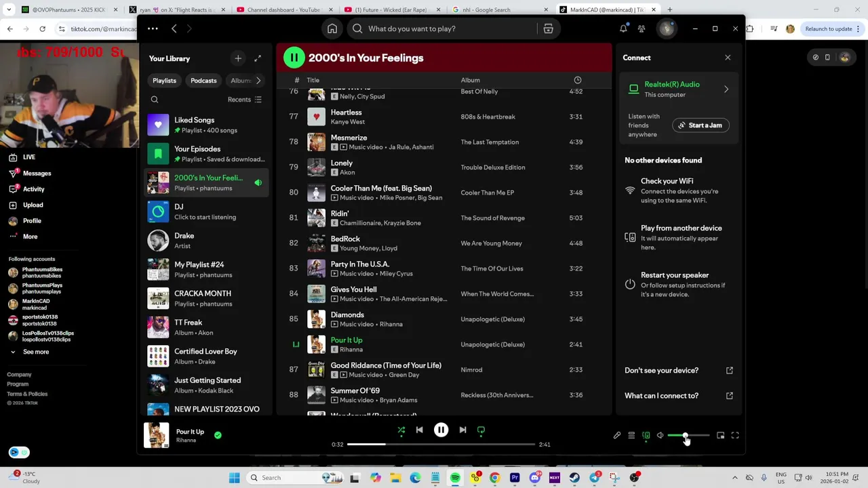Toggle shuffle mode
This screenshot has width=868, height=488.
(x=401, y=430)
